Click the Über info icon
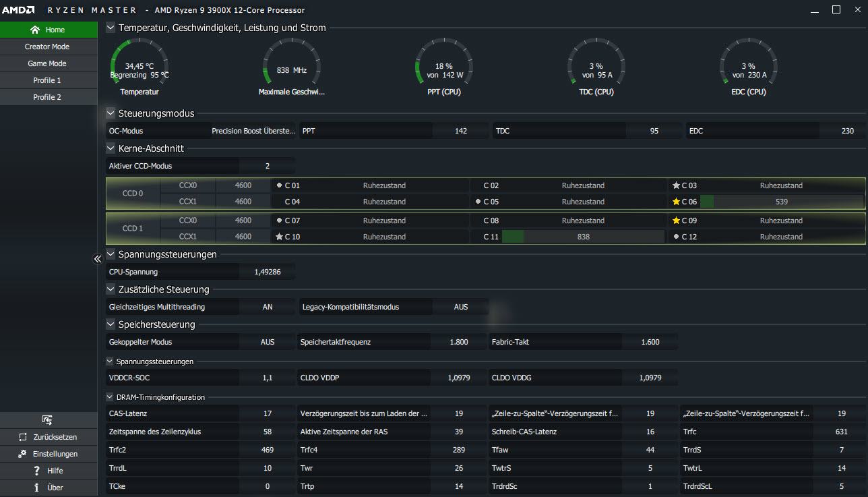 (36, 488)
